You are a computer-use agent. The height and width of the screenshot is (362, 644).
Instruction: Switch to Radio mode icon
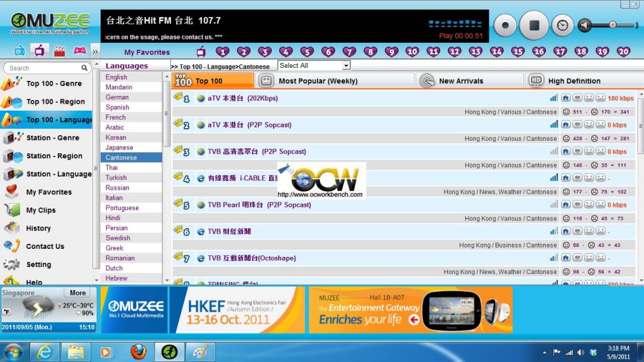coord(19,52)
